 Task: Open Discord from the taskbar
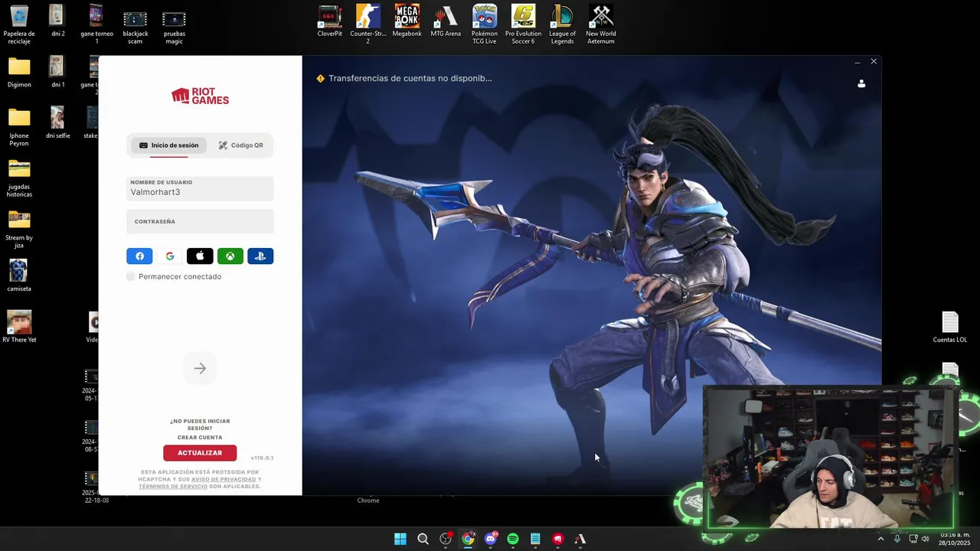(x=491, y=539)
